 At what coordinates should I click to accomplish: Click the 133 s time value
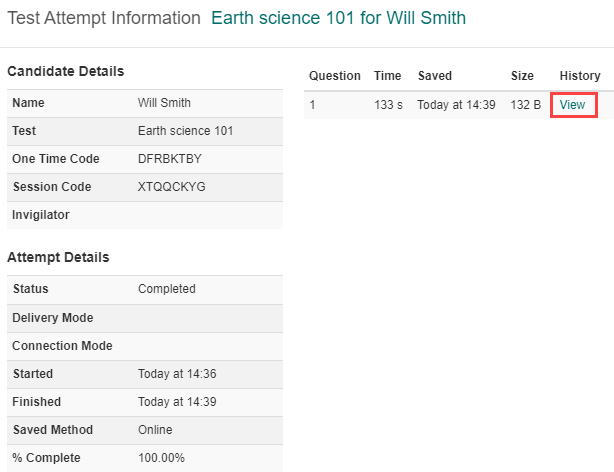click(x=388, y=104)
